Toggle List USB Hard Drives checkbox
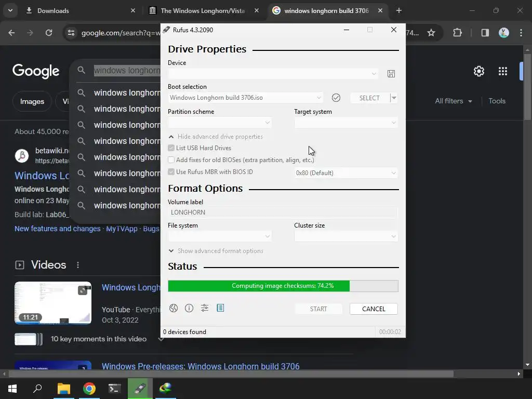532x399 pixels. point(171,148)
